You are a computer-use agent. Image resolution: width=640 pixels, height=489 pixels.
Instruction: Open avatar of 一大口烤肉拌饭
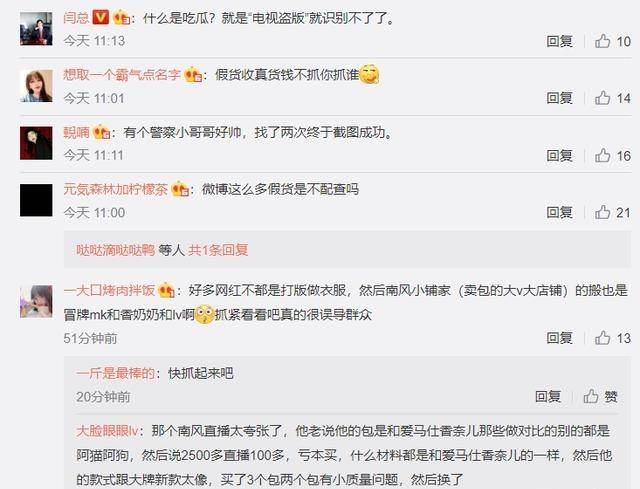click(x=36, y=302)
